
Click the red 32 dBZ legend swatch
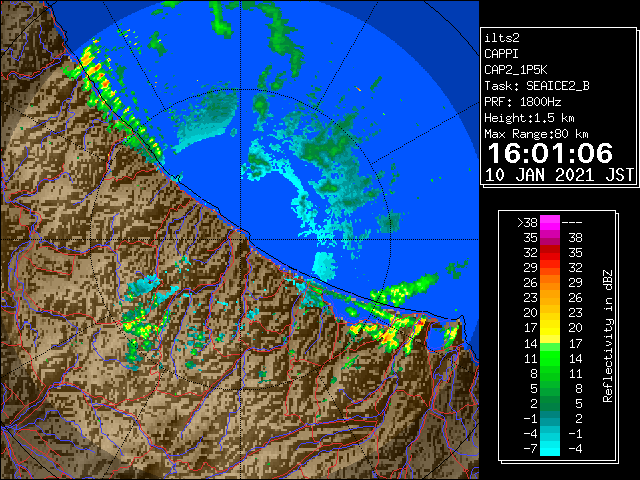[550, 253]
